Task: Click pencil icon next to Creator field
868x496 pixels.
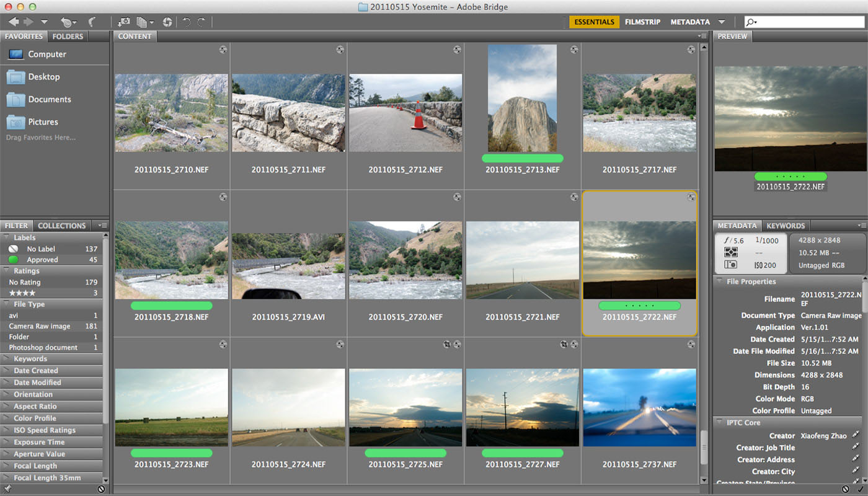Action: tap(856, 436)
